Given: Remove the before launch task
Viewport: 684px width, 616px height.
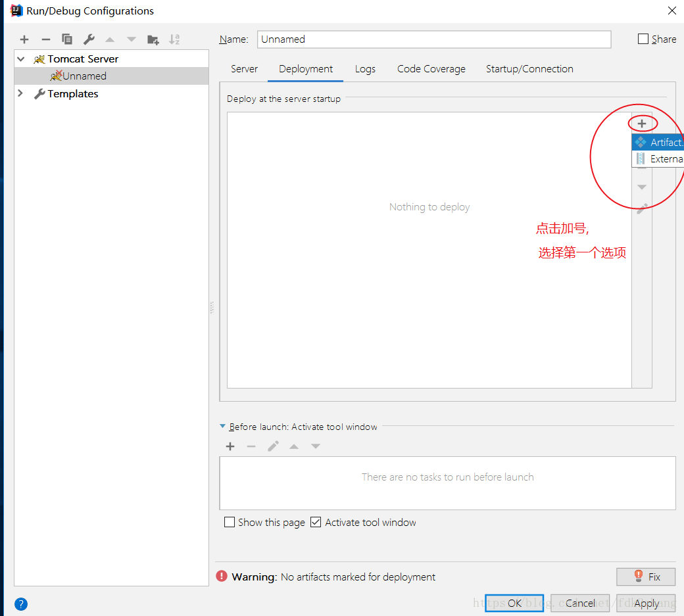Looking at the screenshot, I should (x=251, y=446).
